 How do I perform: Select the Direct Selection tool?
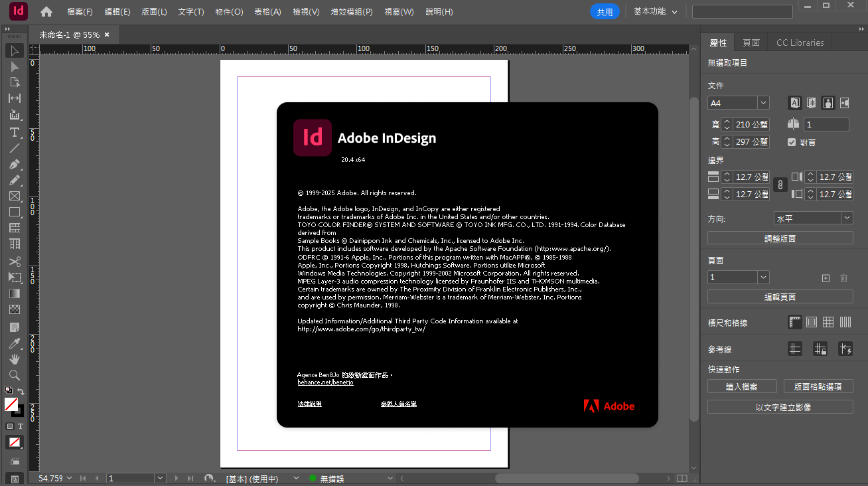click(15, 66)
